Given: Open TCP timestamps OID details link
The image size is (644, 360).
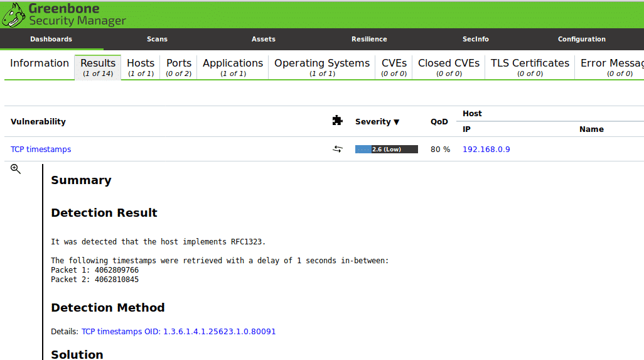Looking at the screenshot, I should [178, 331].
